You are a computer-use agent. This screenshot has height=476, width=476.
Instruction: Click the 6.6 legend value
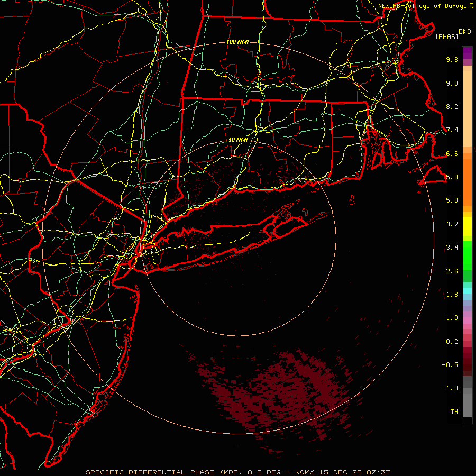(x=452, y=154)
